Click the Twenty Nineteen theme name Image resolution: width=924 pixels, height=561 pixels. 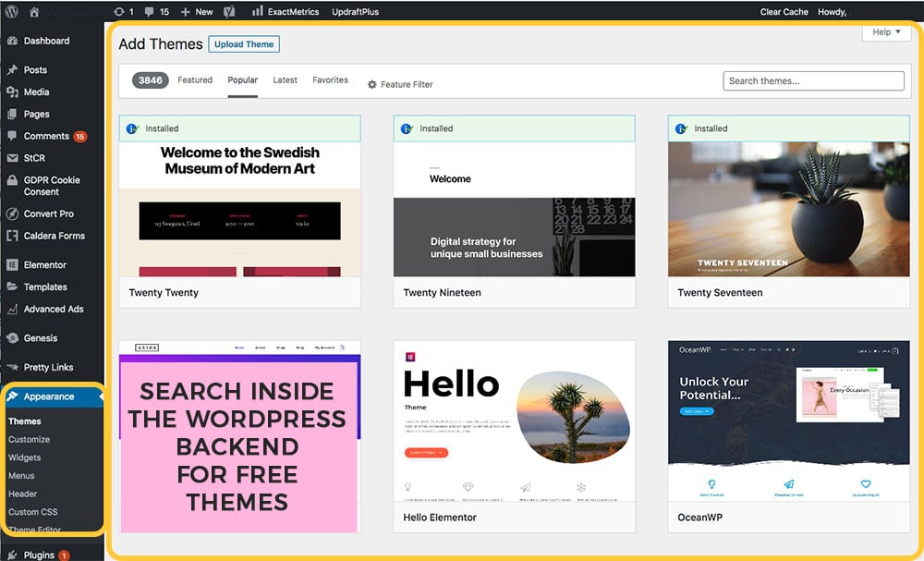pyautogui.click(x=442, y=292)
